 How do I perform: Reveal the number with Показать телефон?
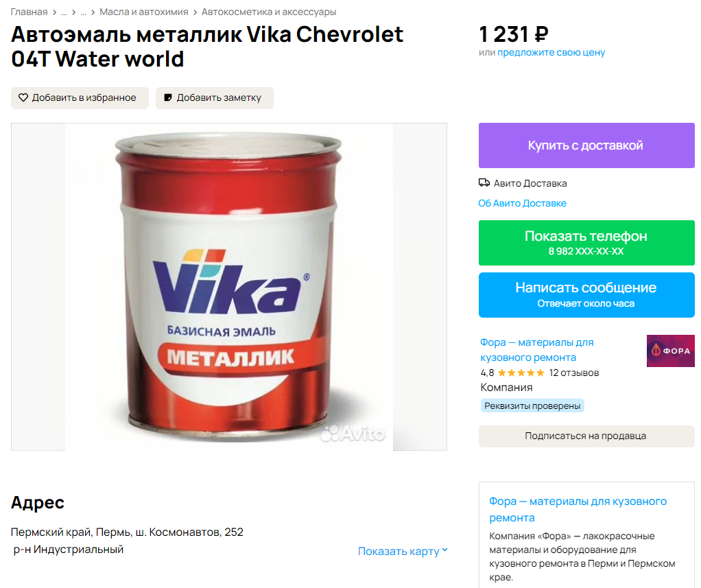point(586,243)
